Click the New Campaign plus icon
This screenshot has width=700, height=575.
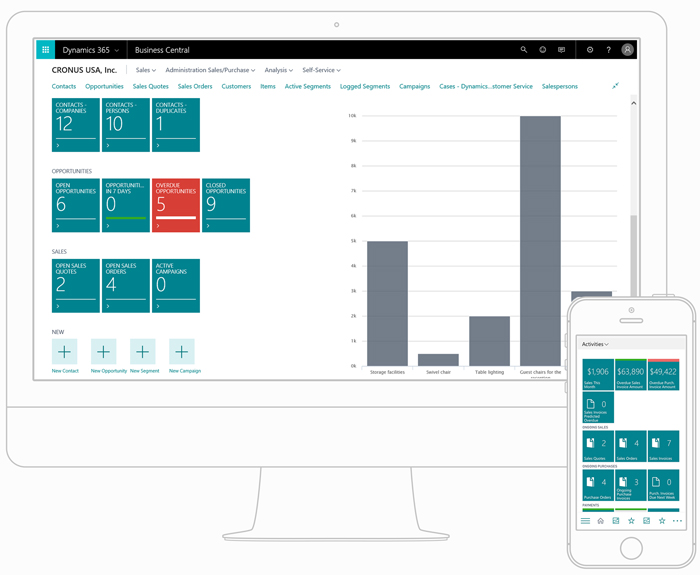[x=182, y=351]
